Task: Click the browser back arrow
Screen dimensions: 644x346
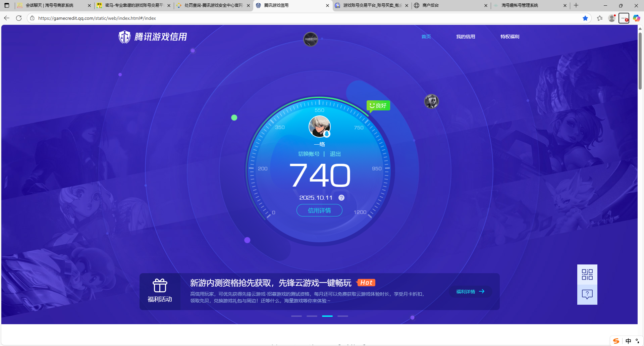Action: [6, 18]
